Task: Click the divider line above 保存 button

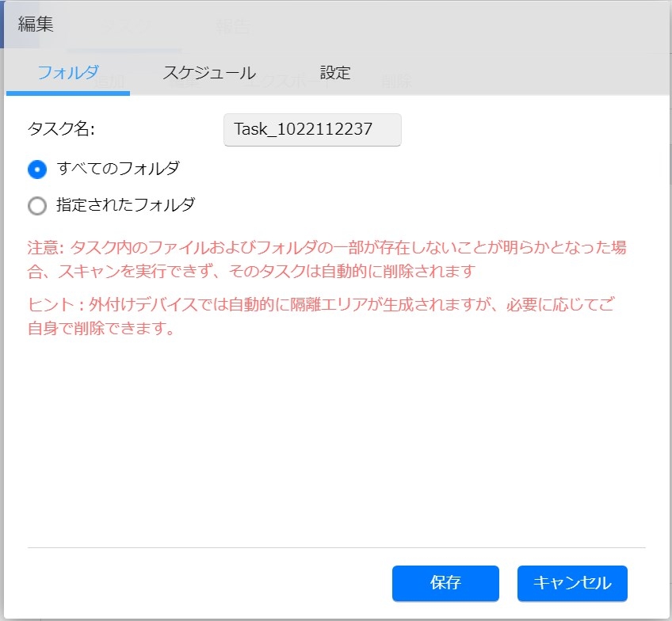Action: (336, 547)
